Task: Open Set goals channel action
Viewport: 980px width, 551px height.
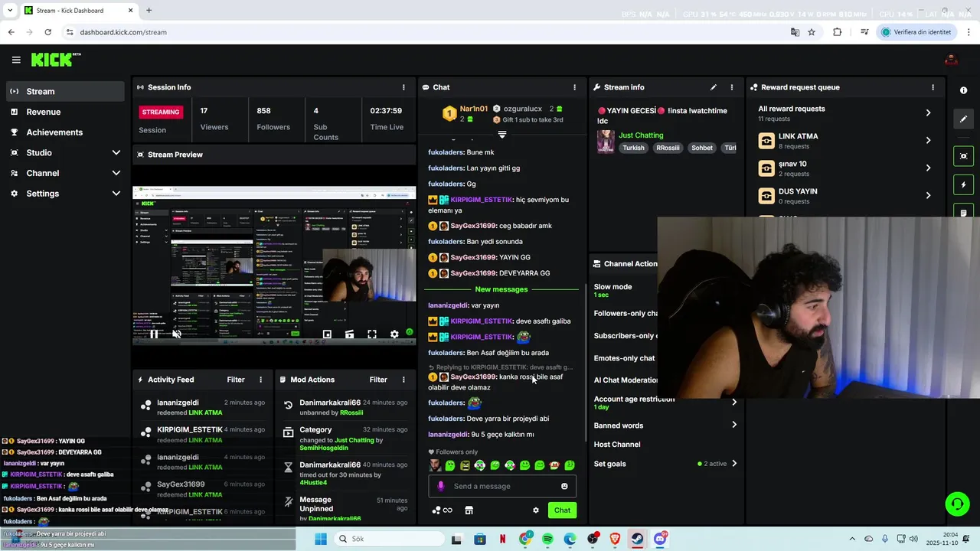Action: click(x=665, y=464)
